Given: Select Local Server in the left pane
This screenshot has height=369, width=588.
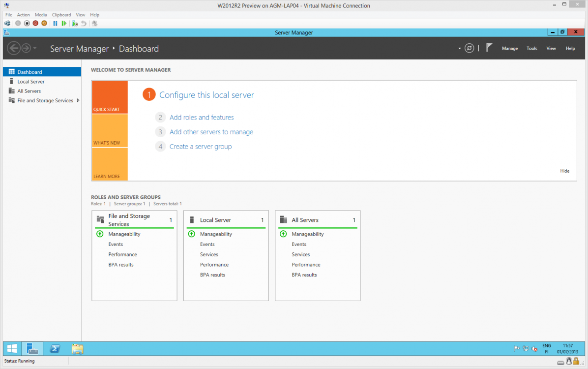Looking at the screenshot, I should click(31, 82).
